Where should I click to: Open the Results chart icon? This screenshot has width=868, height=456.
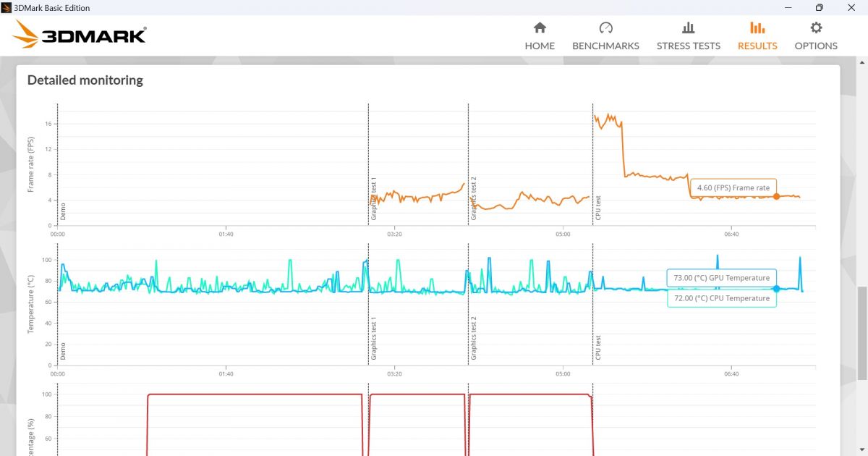757,28
